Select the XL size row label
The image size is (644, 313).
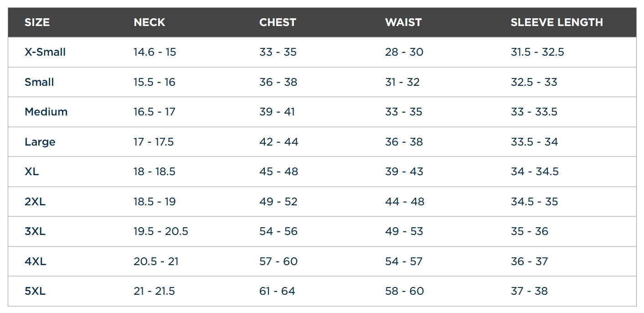click(32, 172)
